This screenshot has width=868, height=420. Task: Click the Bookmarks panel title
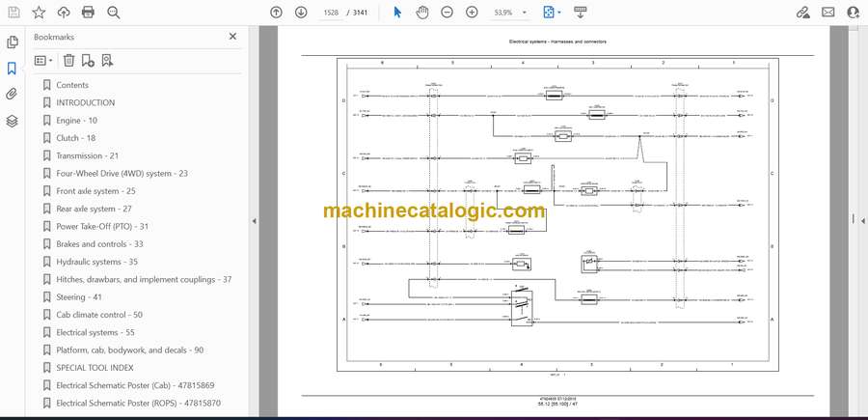(x=54, y=37)
